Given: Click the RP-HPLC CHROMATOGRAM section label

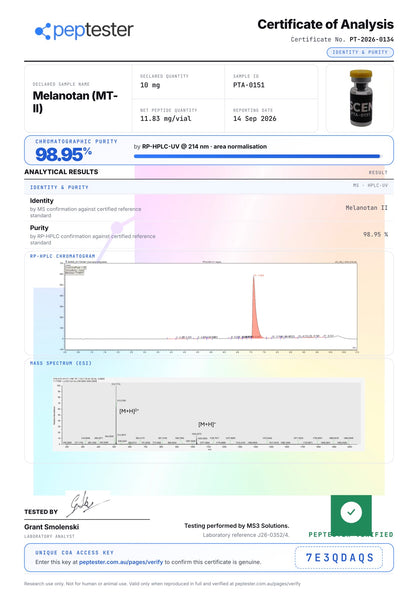Looking at the screenshot, I should tap(62, 256).
